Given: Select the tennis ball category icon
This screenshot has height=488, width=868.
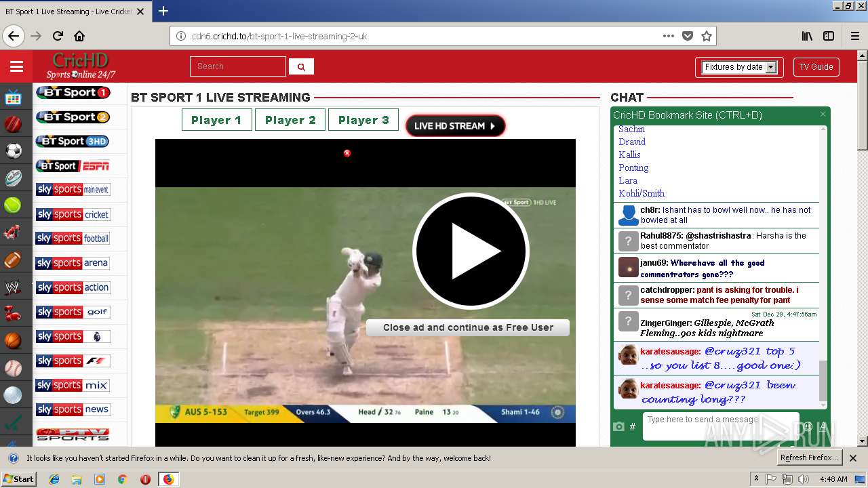Looking at the screenshot, I should point(13,205).
